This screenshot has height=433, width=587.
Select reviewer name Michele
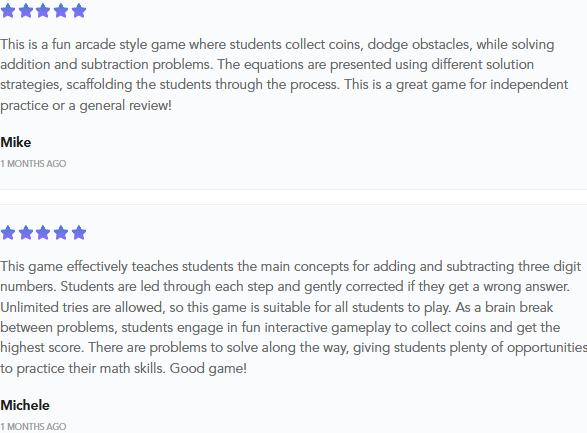coord(25,405)
